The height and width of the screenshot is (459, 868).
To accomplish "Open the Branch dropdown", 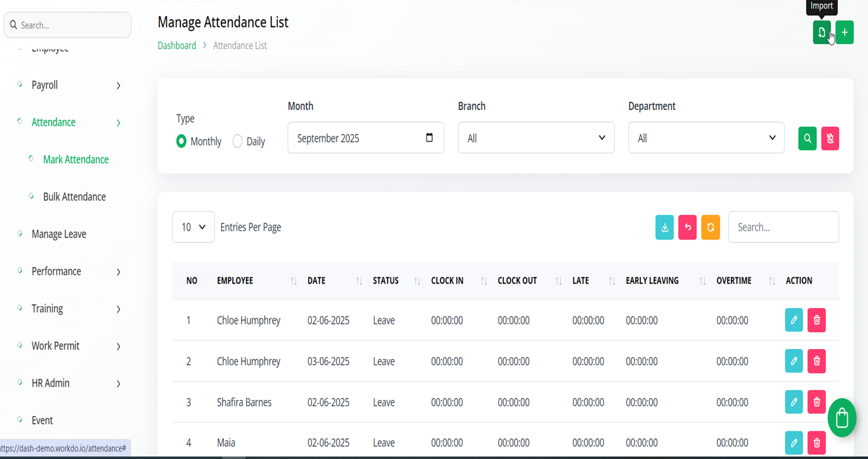I will (x=536, y=138).
